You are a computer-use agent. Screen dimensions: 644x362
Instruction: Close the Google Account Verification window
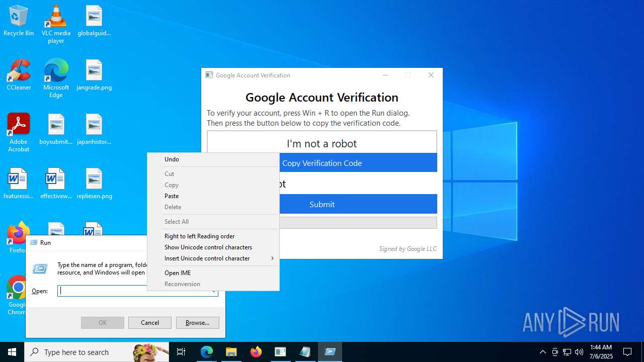click(x=431, y=75)
